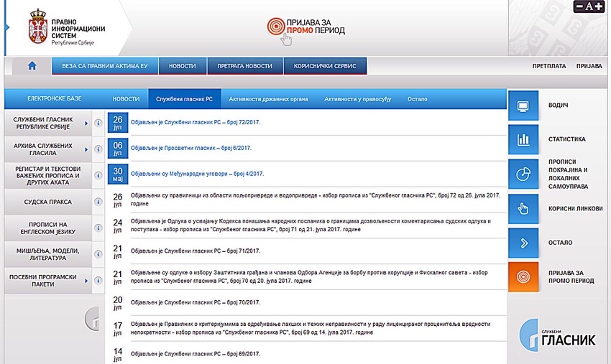Increase font size with the plus button

coord(599,6)
